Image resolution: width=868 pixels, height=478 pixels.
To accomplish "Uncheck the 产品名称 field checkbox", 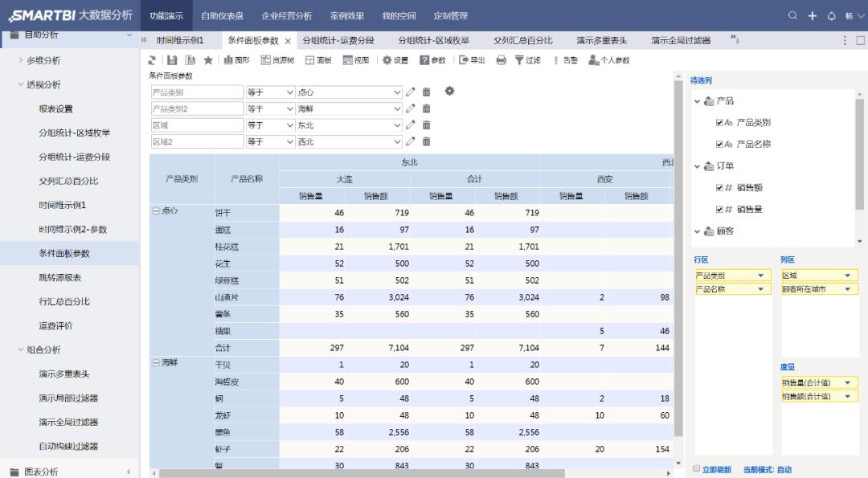I will click(719, 144).
